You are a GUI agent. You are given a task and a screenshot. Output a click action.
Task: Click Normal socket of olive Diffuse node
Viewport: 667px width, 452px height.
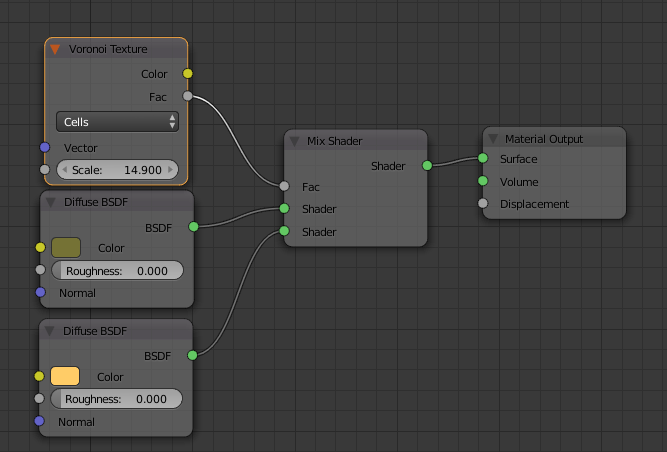pos(40,292)
